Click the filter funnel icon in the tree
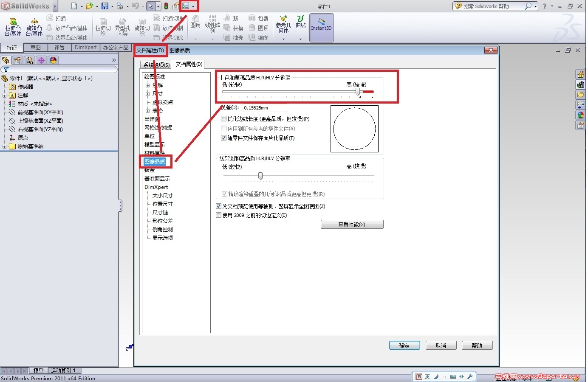Screen dimensions: 588x382 click(6, 69)
